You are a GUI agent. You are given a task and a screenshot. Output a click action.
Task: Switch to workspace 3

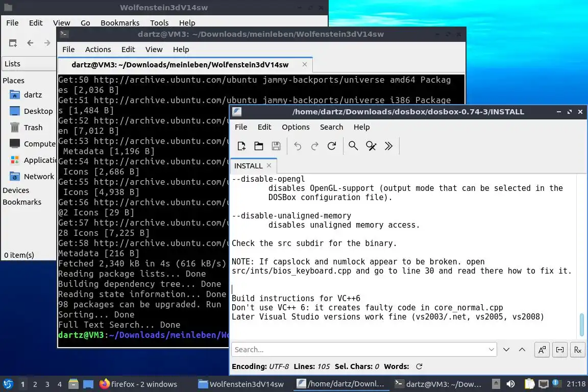[x=47, y=384]
